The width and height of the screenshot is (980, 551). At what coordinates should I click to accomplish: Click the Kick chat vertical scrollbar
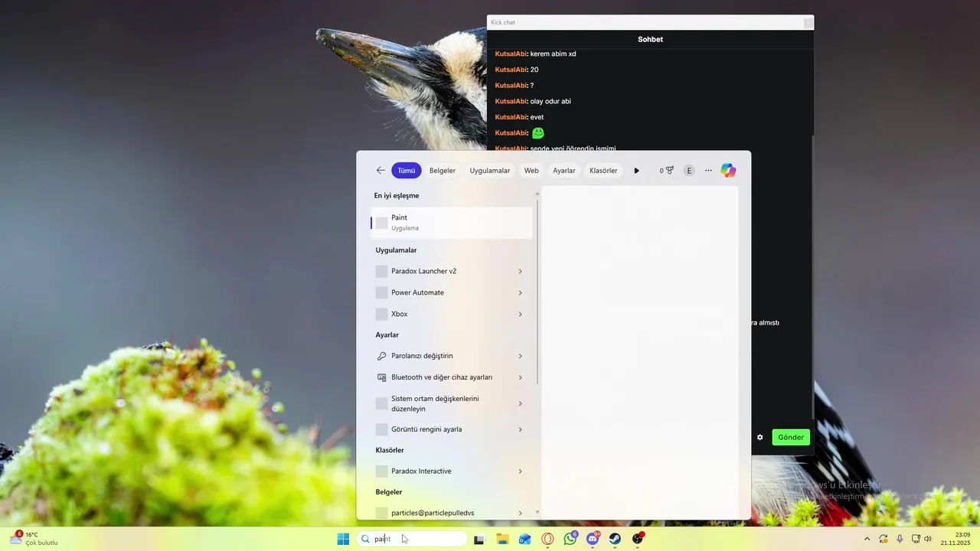click(x=812, y=275)
